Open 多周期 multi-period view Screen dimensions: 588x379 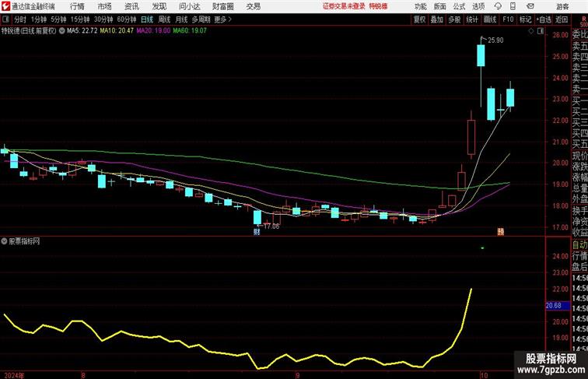click(201, 19)
